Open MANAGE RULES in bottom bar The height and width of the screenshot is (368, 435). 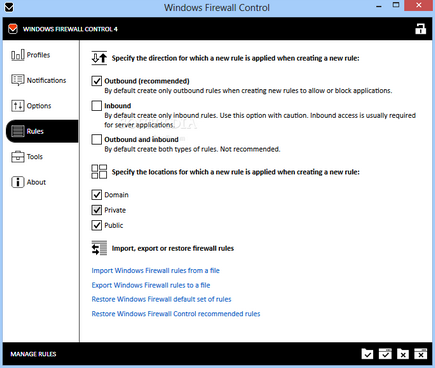(33, 354)
